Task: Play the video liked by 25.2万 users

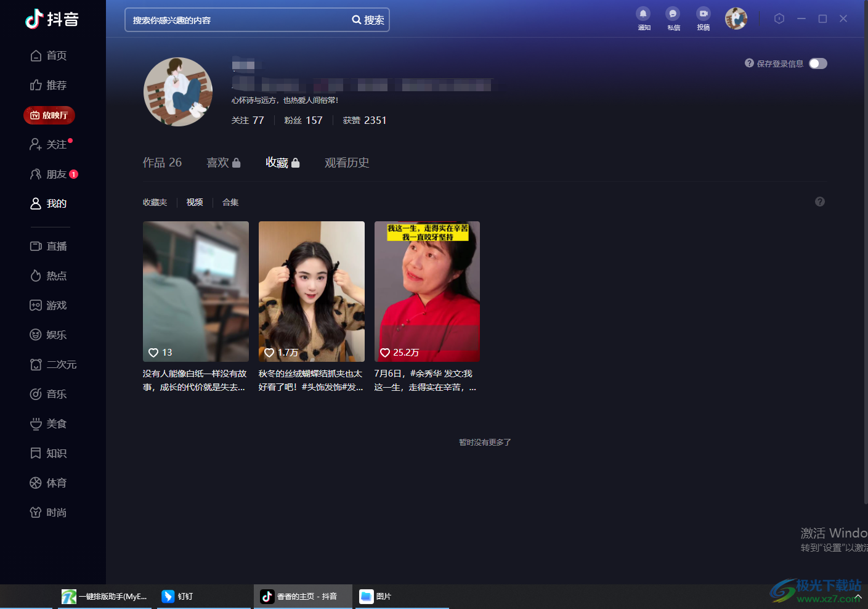Action: (x=427, y=292)
